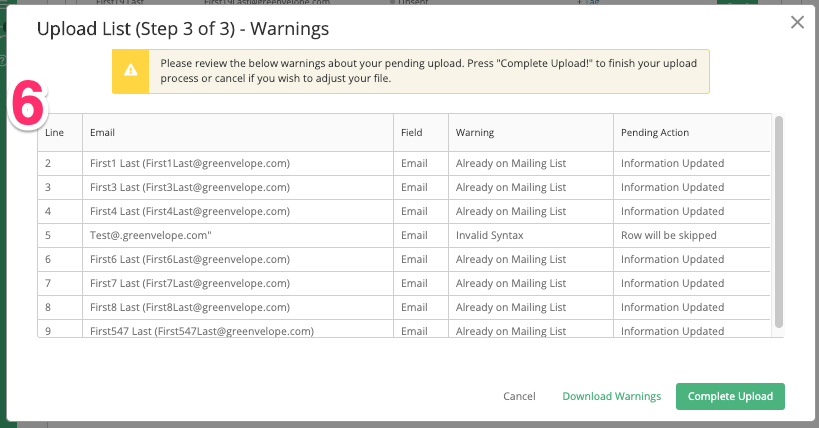Click Information Updated in line 3 row
Image resolution: width=819 pixels, height=428 pixels.
point(692,188)
